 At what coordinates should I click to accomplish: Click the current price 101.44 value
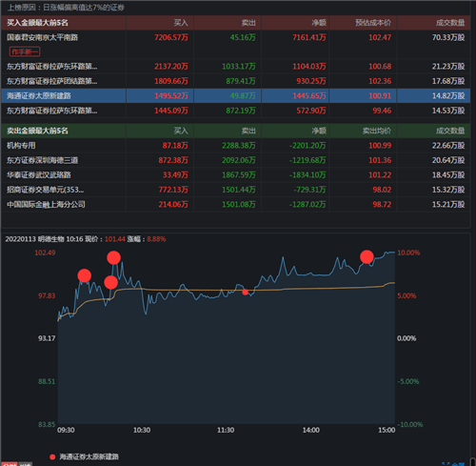coord(115,239)
